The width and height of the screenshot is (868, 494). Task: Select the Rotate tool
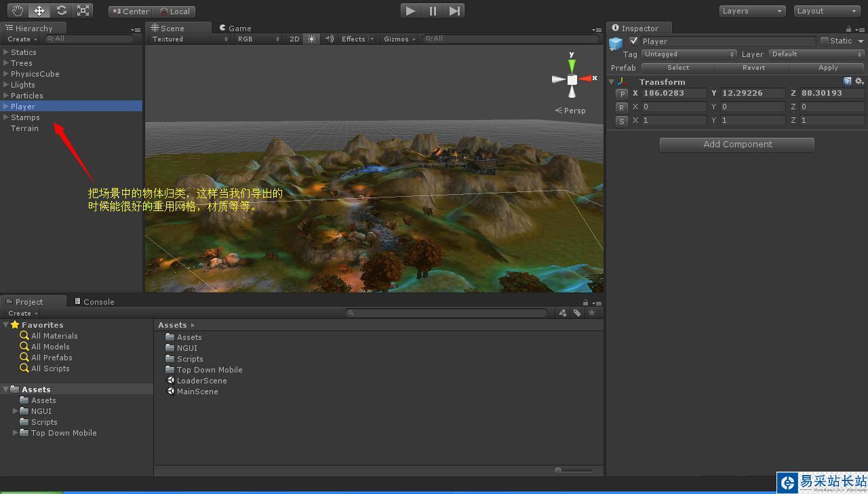click(x=61, y=10)
